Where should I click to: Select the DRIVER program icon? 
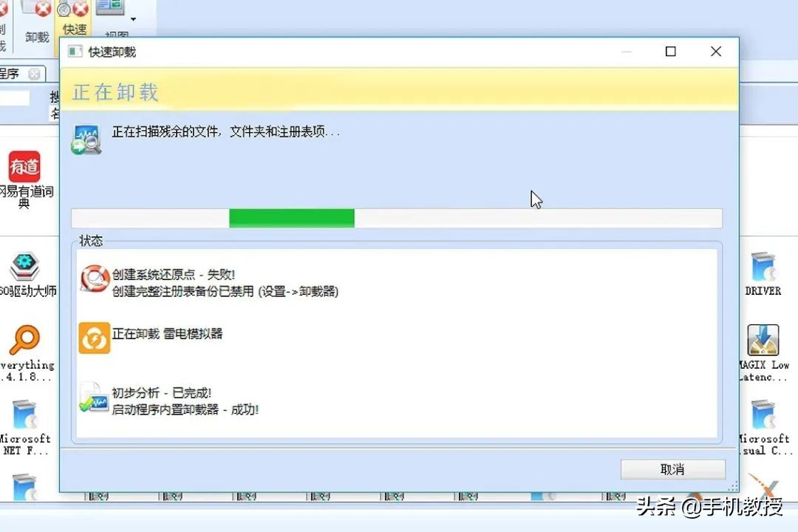(x=763, y=266)
